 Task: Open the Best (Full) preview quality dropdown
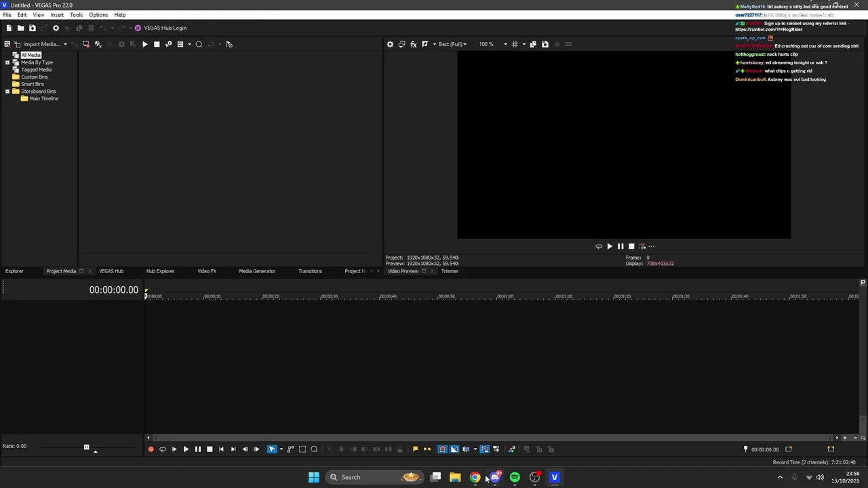(x=453, y=44)
